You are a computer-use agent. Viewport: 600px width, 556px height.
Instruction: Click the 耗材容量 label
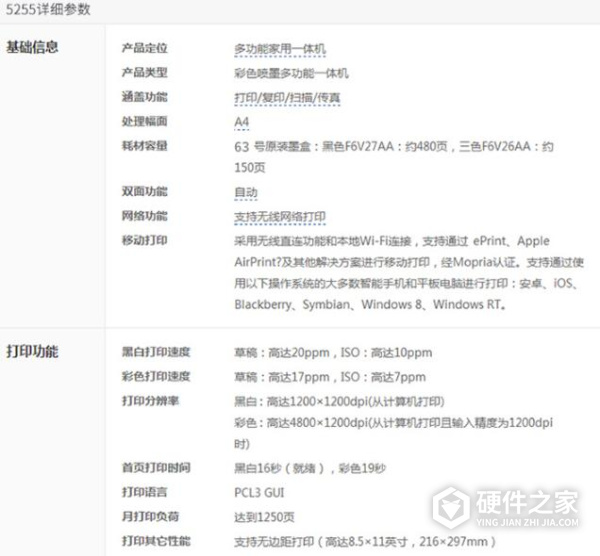pyautogui.click(x=144, y=146)
